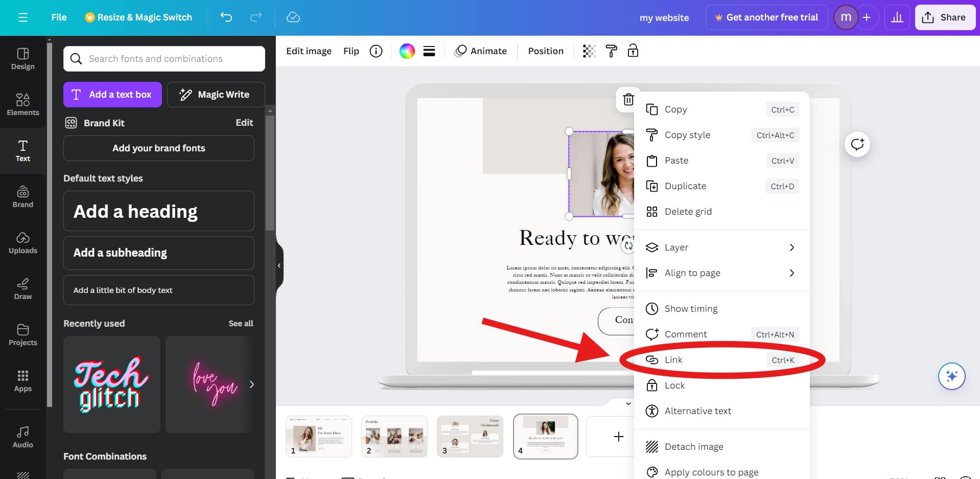Click the Undo icon
The image size is (980, 479).
tap(226, 17)
